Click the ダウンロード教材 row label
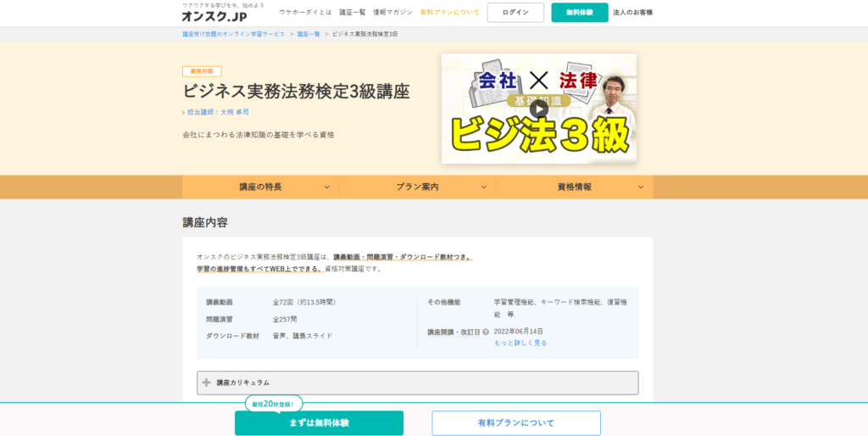Image resolution: width=868 pixels, height=436 pixels. click(x=232, y=336)
